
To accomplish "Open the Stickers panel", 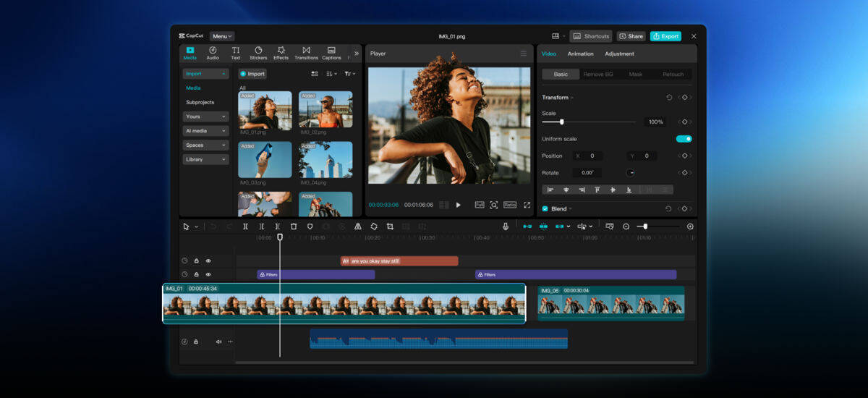I will (x=258, y=53).
